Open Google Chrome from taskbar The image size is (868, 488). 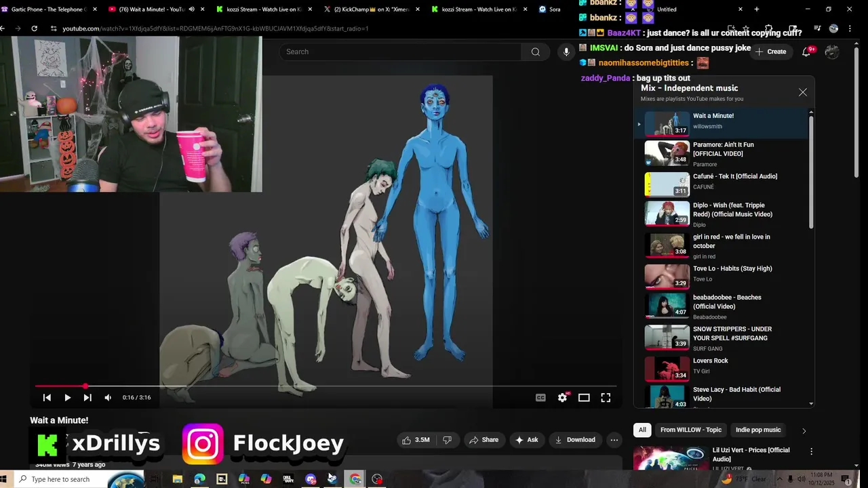point(355,479)
